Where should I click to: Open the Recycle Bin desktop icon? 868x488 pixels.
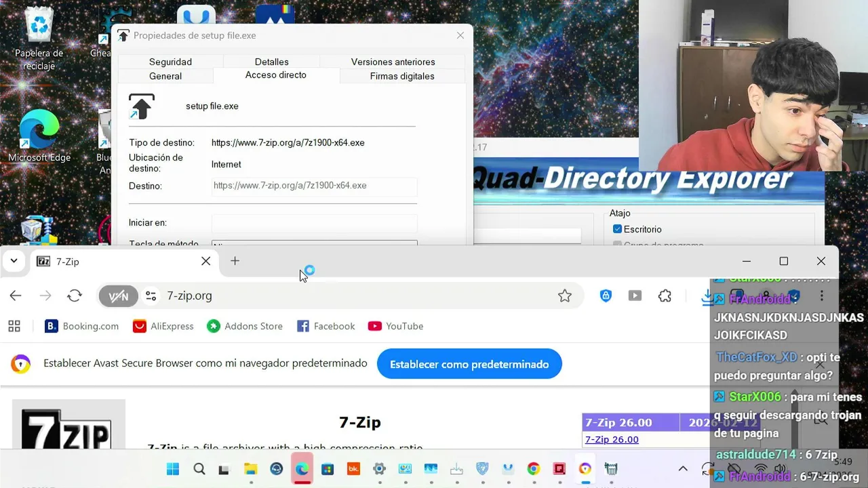pos(39,39)
